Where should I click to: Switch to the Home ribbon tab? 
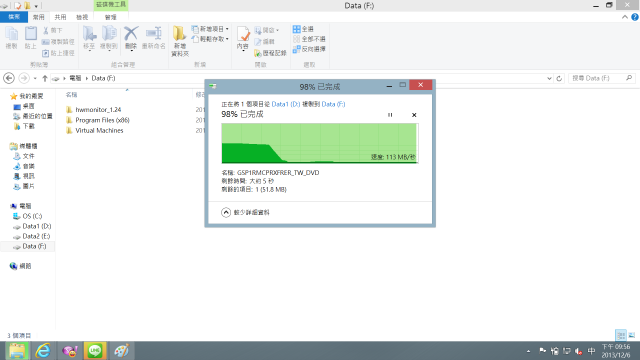click(38, 17)
